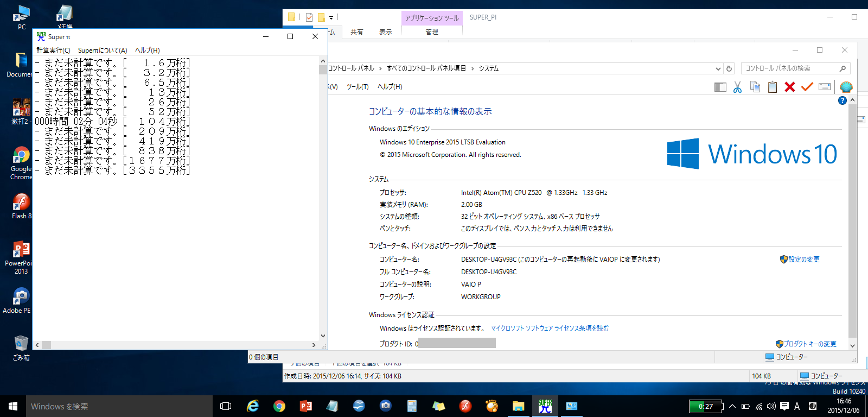The width and height of the screenshot is (868, 417).
Task: Select the 3355万桁 row in Super π
Action: [112, 170]
